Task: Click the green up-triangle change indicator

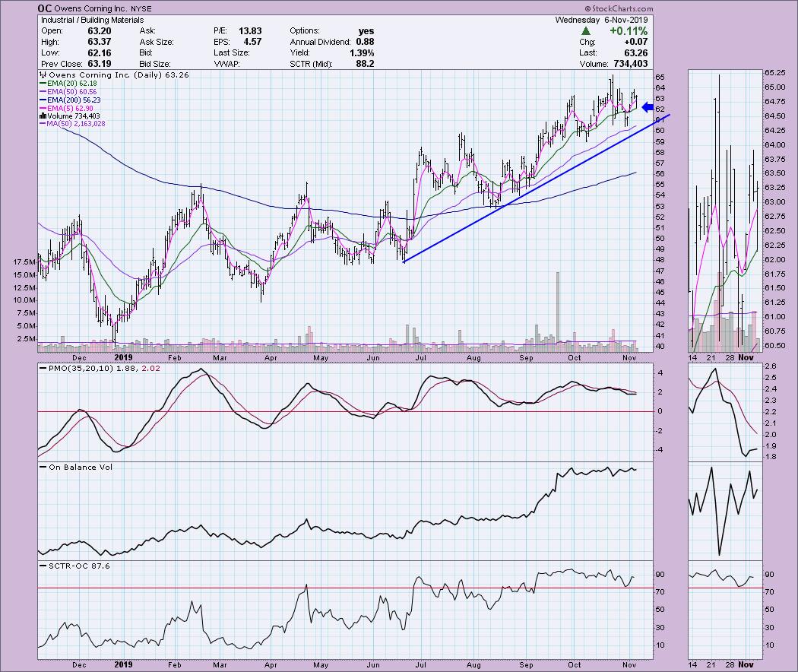Action: pyautogui.click(x=585, y=31)
